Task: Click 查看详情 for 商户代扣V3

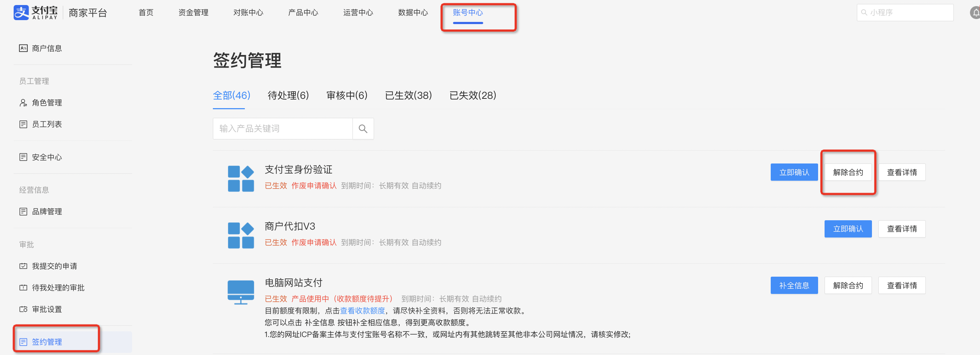Action: 902,229
